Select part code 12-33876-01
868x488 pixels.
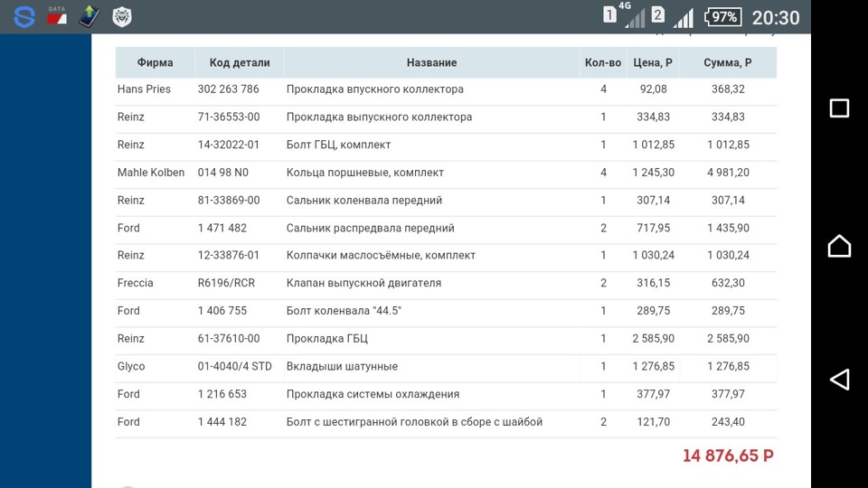[x=228, y=255]
